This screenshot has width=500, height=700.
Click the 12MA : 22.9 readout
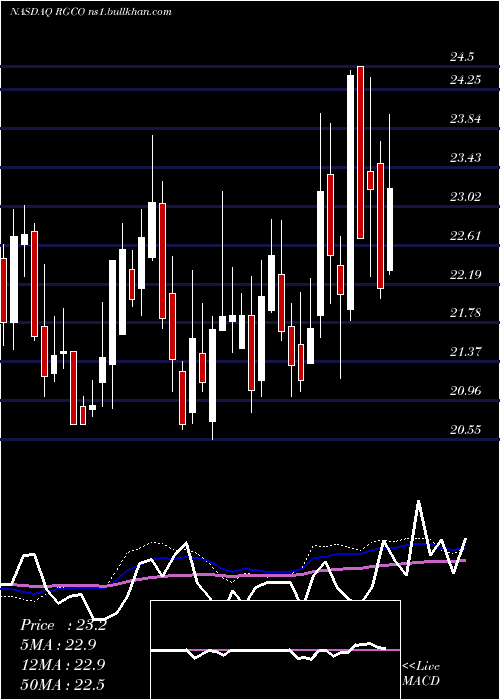point(62,664)
